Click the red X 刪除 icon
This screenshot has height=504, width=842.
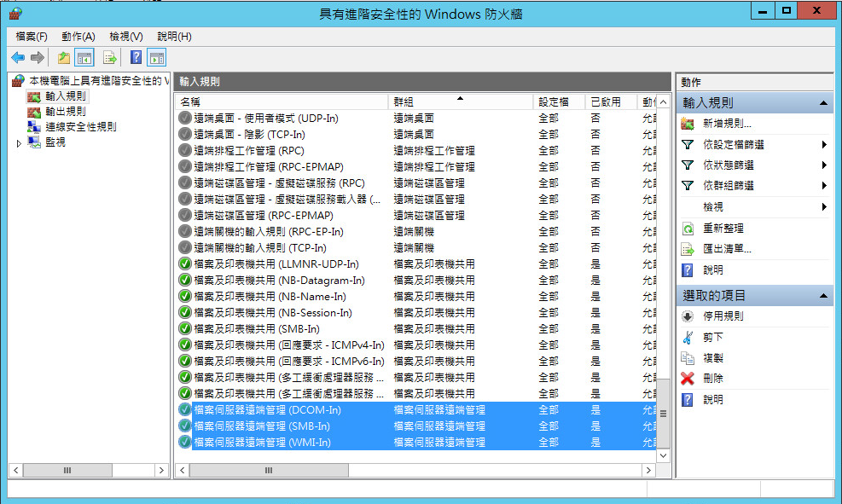coord(688,379)
